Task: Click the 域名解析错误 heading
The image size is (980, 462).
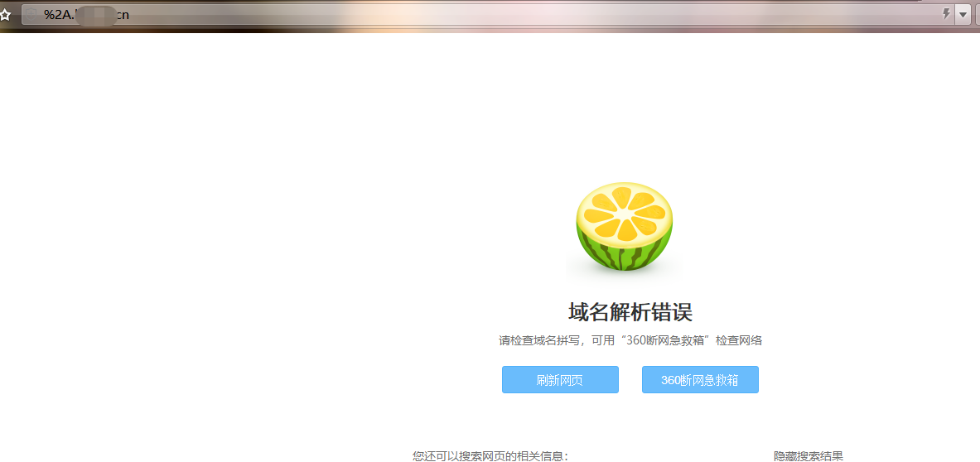Action: tap(630, 311)
